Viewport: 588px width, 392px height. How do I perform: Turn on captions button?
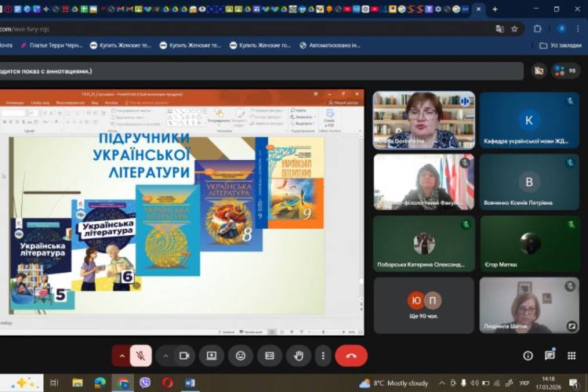click(x=270, y=355)
